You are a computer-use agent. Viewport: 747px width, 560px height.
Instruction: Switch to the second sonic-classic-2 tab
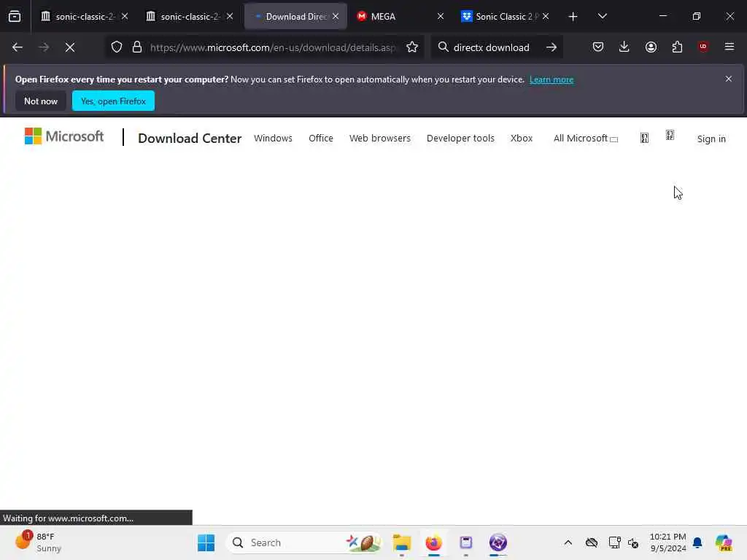pos(189,16)
